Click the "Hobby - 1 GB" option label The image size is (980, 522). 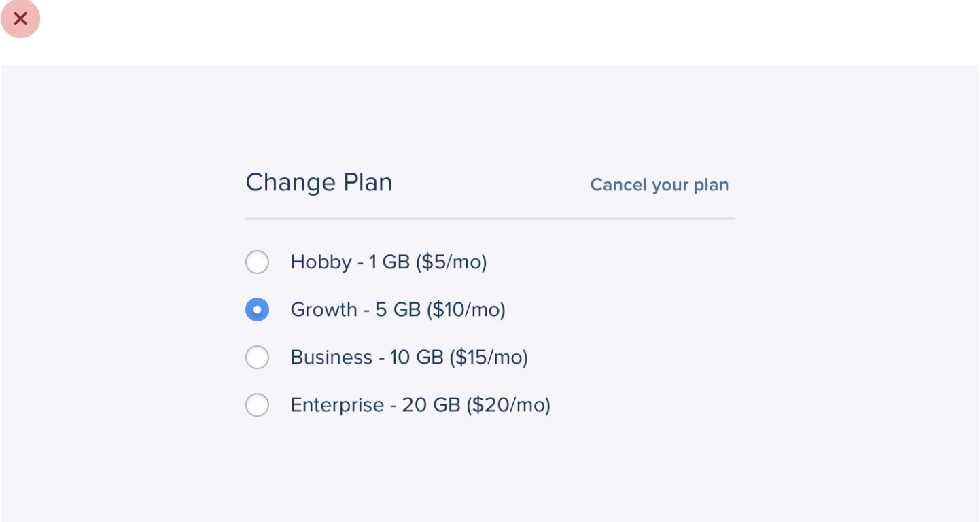[x=388, y=262]
